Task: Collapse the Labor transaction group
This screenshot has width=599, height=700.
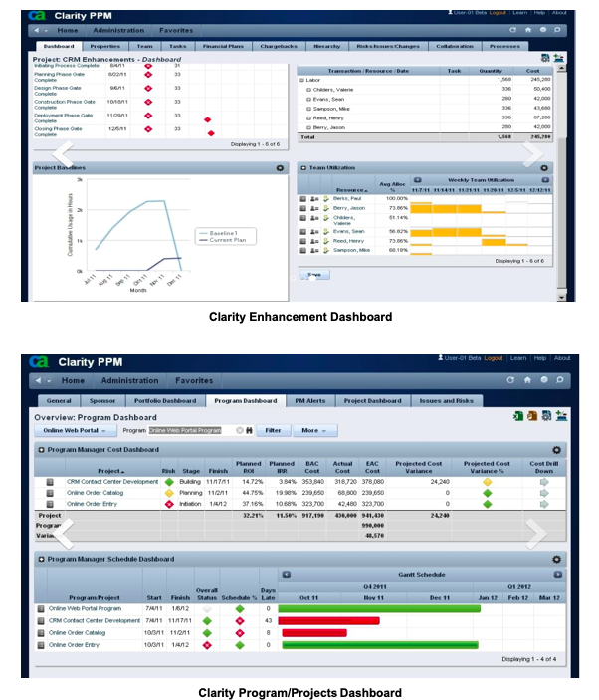Action: click(x=301, y=80)
